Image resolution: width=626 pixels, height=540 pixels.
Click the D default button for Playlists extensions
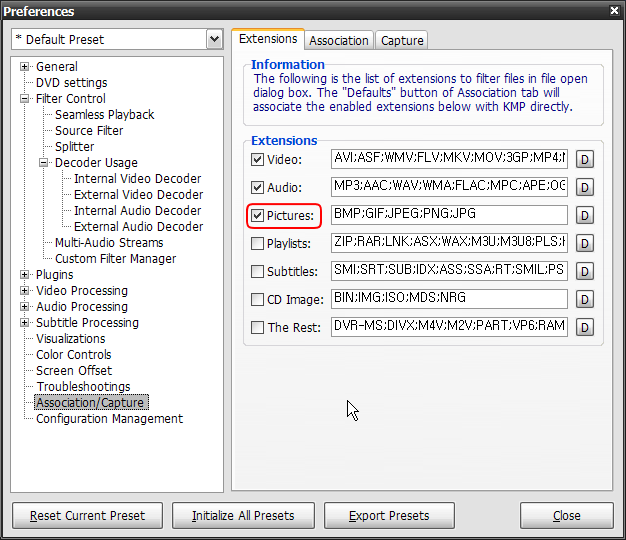point(585,243)
